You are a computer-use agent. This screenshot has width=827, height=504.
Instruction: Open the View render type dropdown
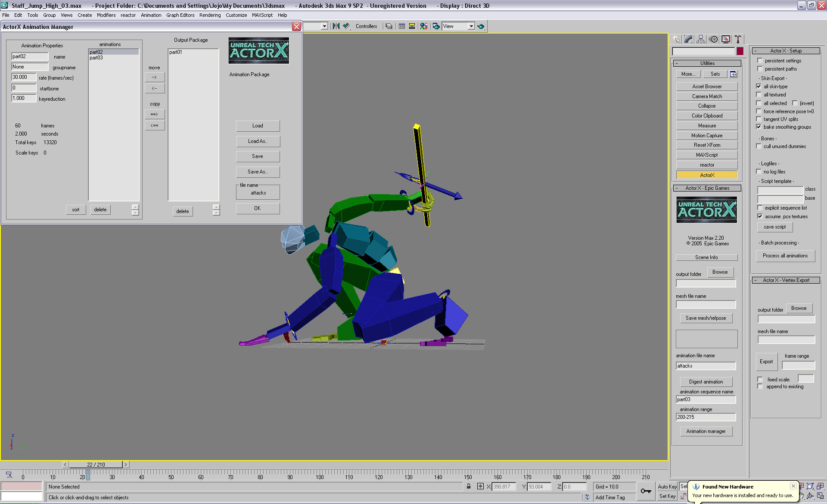tap(471, 26)
